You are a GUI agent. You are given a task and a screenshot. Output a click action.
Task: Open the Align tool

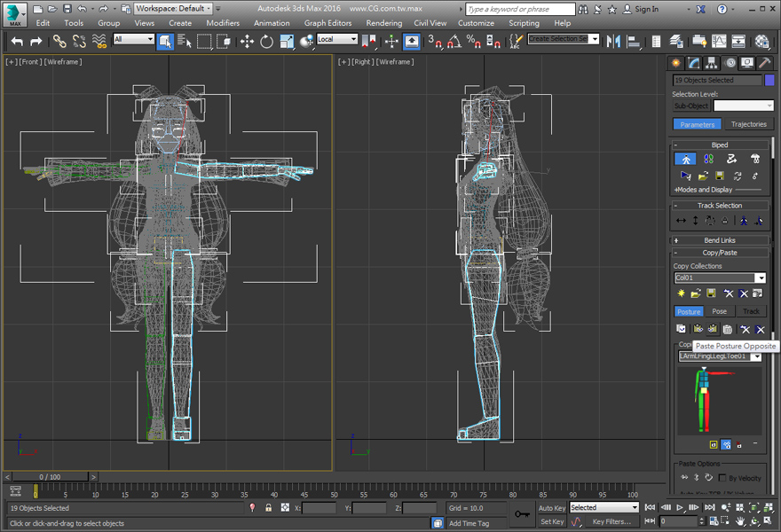coord(633,42)
